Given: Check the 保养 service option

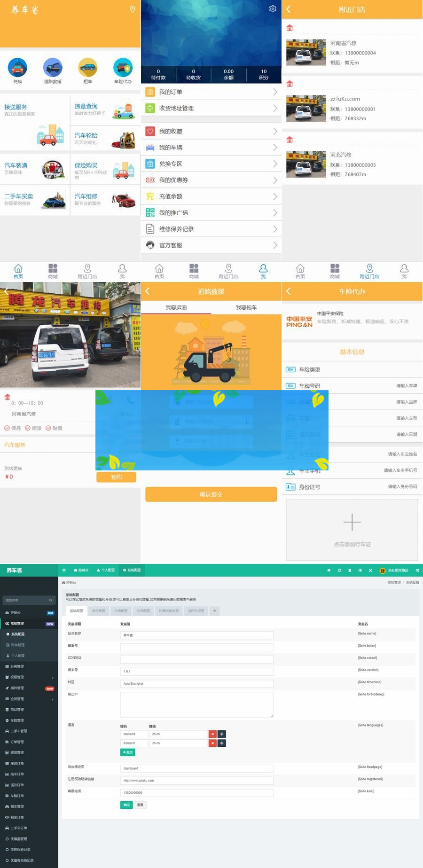Looking at the screenshot, I should tap(7, 428).
